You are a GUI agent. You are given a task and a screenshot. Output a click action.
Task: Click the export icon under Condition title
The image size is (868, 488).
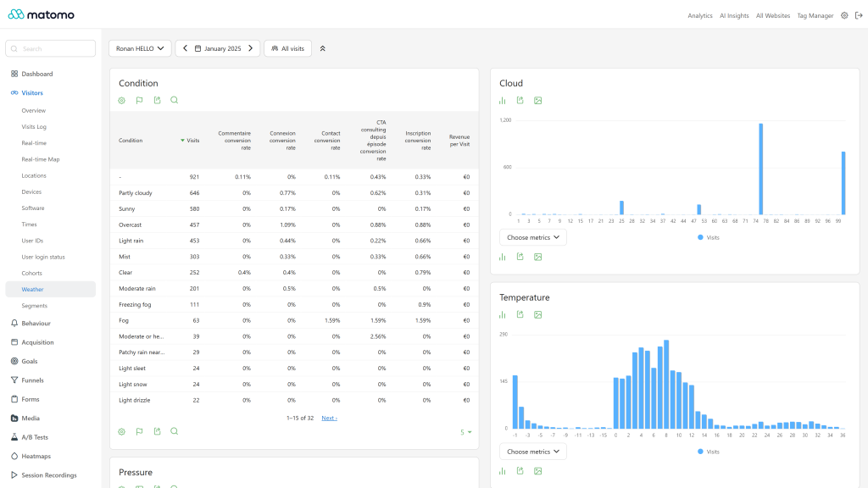(157, 100)
